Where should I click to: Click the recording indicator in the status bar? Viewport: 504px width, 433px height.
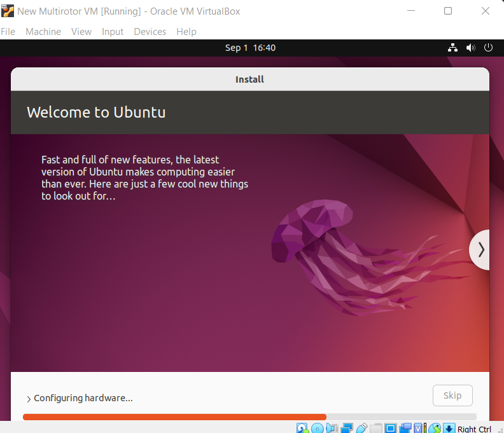point(405,428)
